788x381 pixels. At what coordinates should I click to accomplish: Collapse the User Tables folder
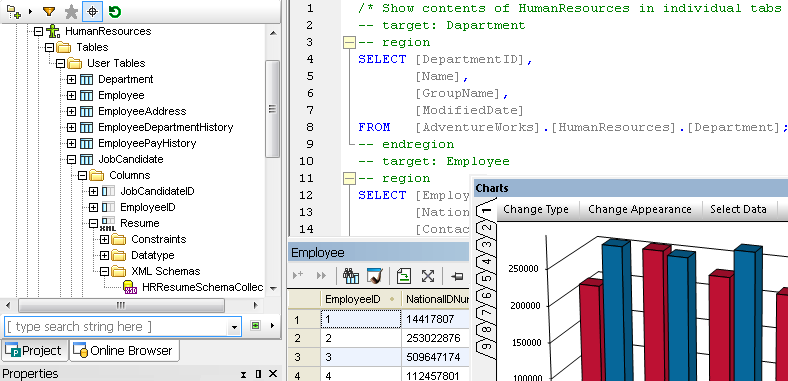pyautogui.click(x=60, y=63)
